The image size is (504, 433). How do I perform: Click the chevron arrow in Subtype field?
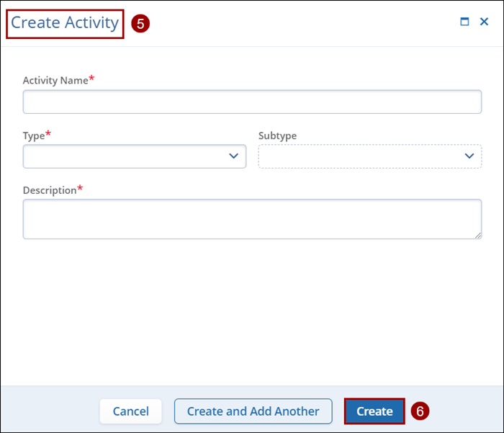coord(469,156)
